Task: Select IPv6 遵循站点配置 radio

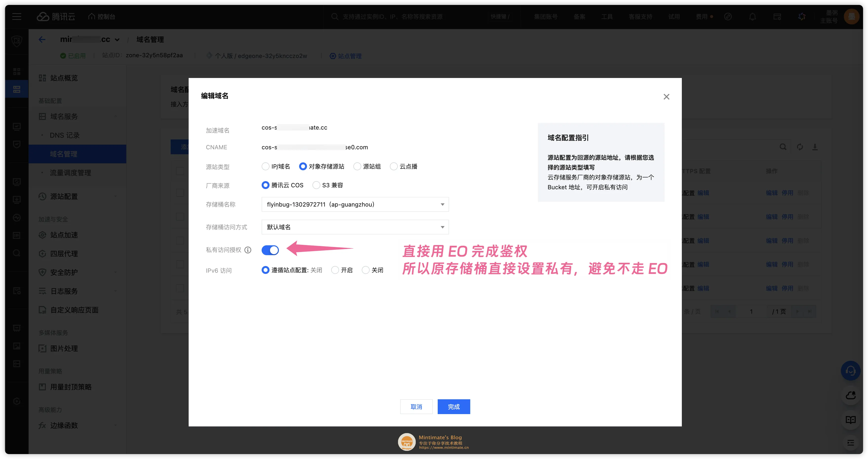Action: 265,270
